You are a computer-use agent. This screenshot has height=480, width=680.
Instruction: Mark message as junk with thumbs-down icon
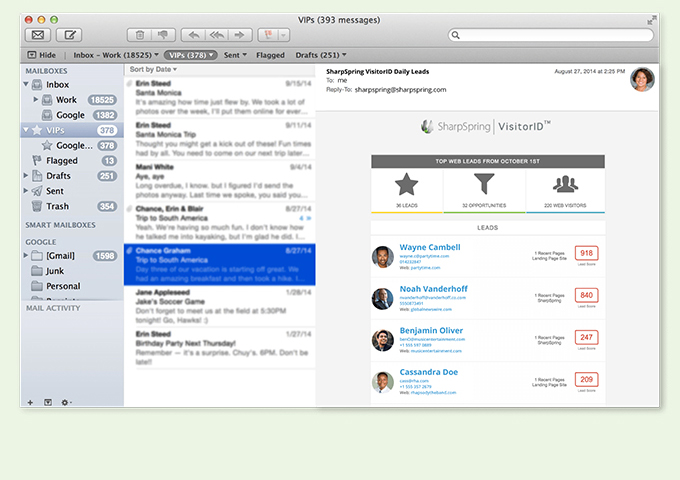pos(162,35)
